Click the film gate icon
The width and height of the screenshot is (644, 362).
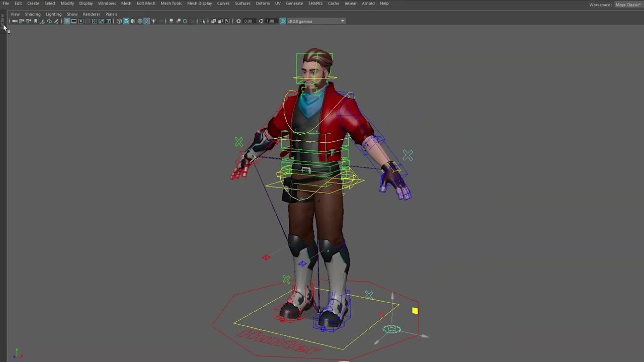click(73, 21)
